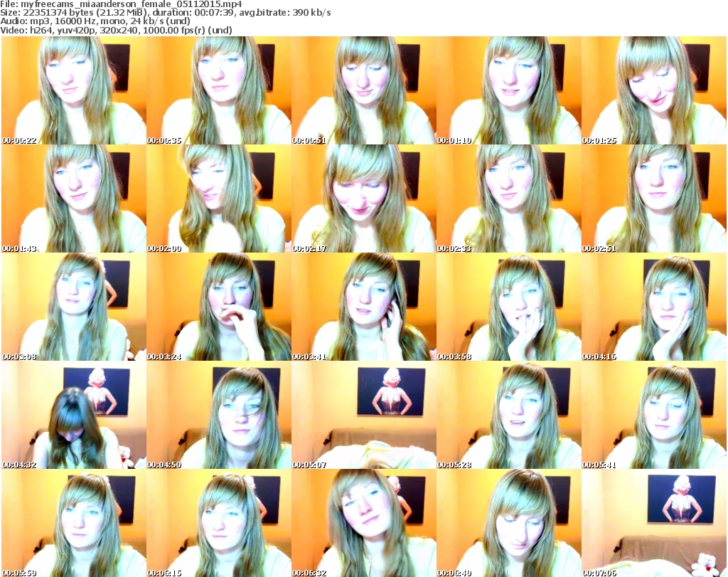Click the 'File:' name line in header
728x577 pixels.
(x=121, y=4)
